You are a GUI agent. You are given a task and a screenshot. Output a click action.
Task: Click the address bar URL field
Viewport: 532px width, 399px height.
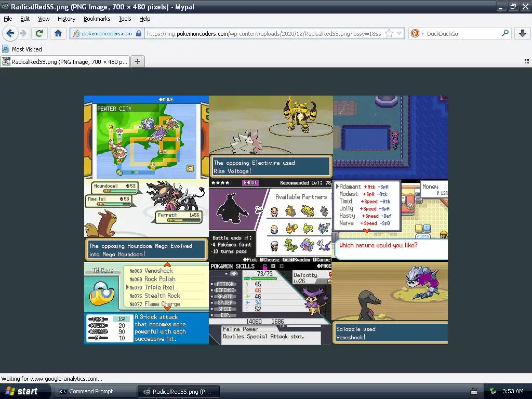[264, 34]
